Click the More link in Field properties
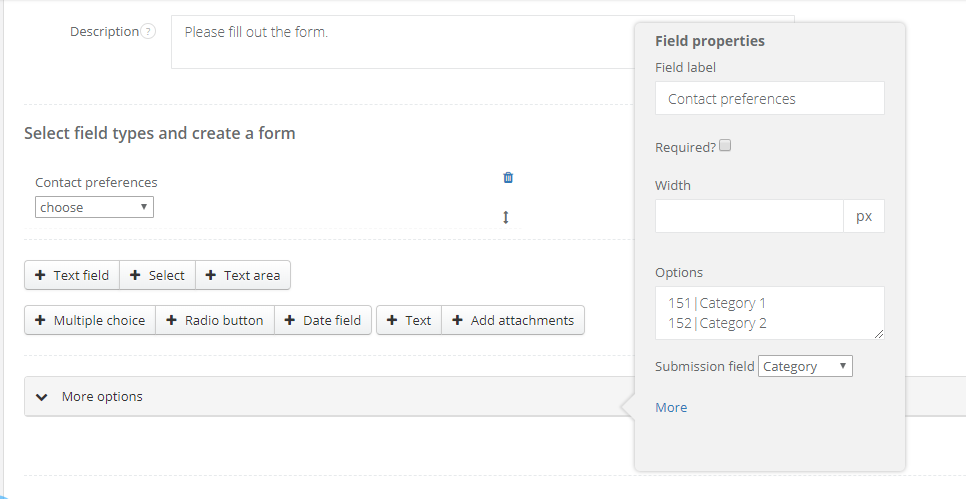 pos(671,407)
